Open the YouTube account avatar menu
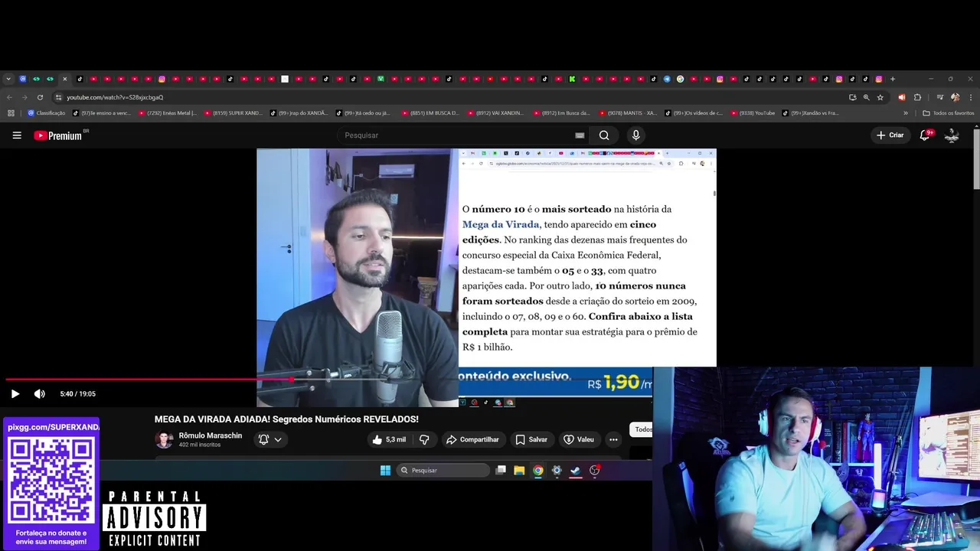980x551 pixels. [x=952, y=135]
